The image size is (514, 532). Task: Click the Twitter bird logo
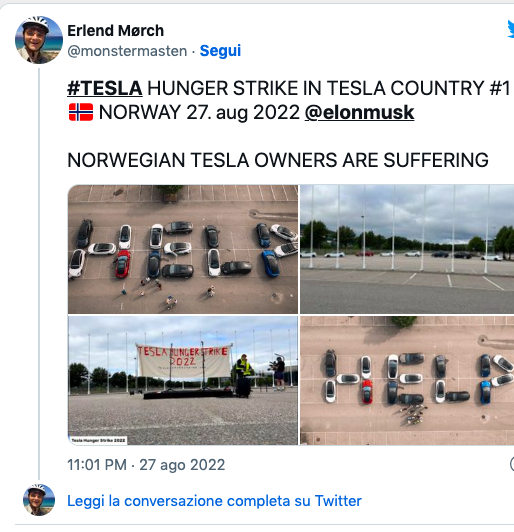point(511,29)
